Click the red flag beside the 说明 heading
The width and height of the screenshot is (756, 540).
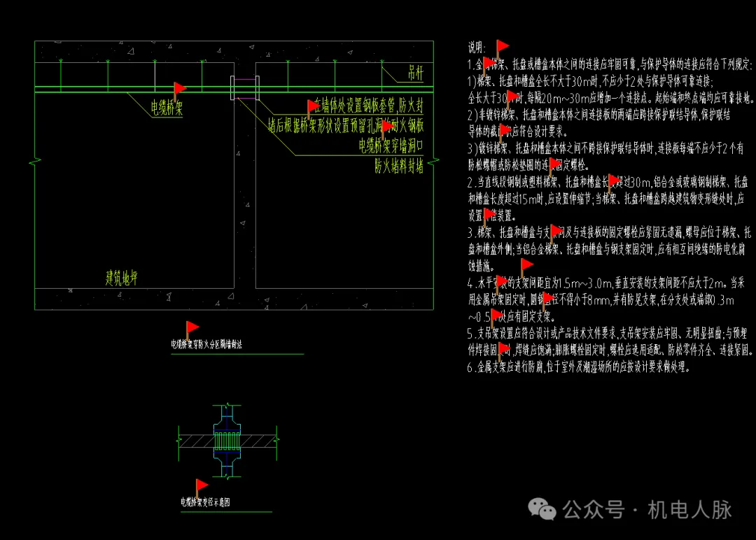click(x=502, y=47)
